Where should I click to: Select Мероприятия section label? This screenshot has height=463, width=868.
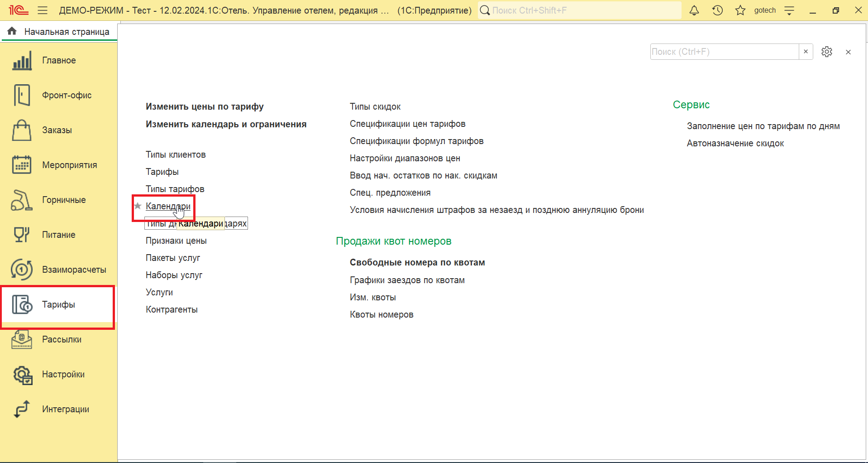70,165
